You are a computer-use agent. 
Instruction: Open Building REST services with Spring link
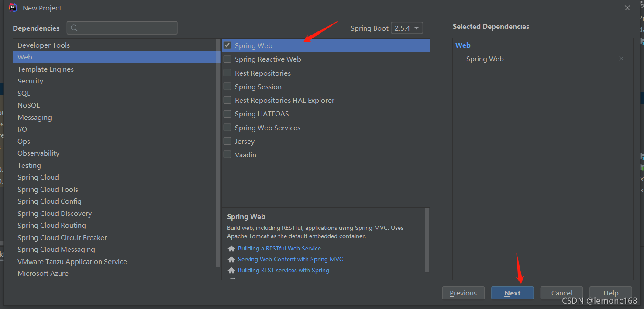(283, 270)
